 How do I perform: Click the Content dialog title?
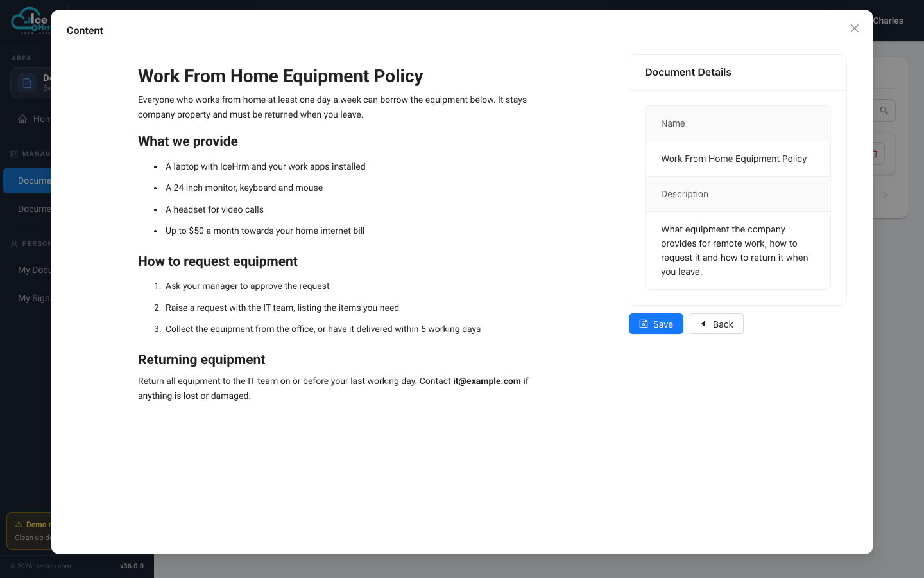point(85,30)
